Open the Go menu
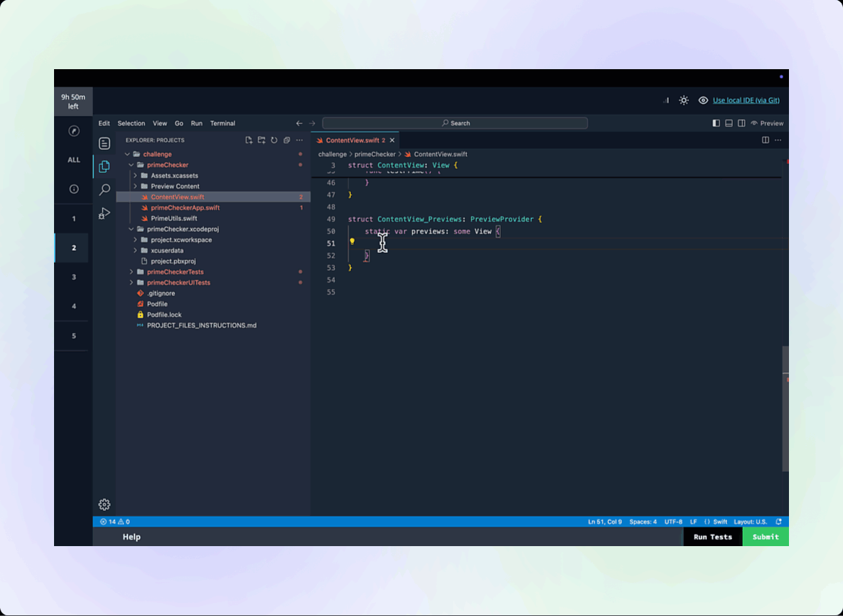The width and height of the screenshot is (843, 616). click(179, 123)
